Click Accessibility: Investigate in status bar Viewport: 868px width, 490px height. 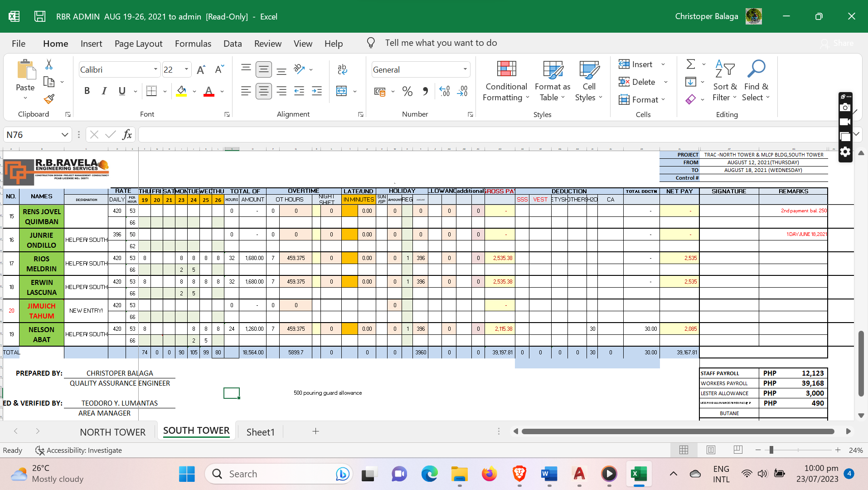[79, 450]
